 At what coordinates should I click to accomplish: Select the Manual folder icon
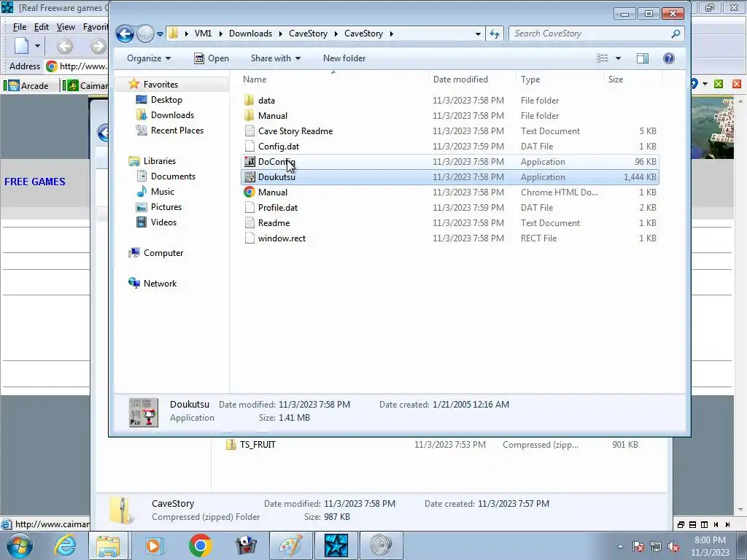pos(249,116)
